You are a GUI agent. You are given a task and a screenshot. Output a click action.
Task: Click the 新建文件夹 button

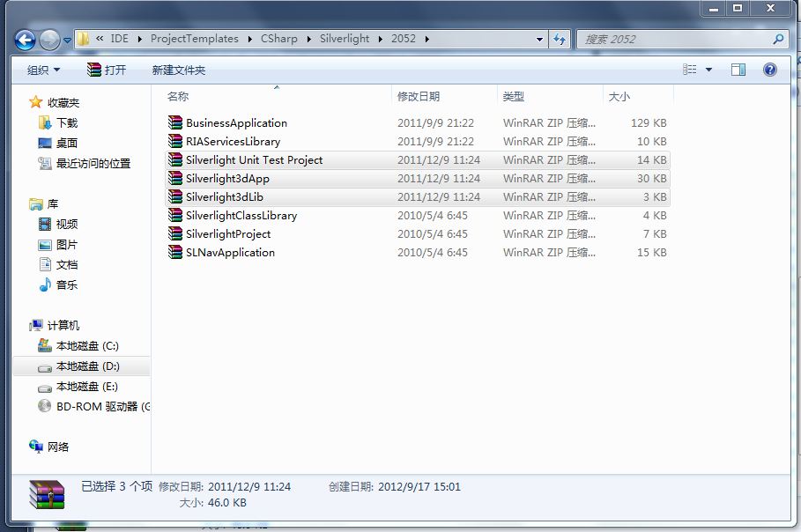point(178,70)
